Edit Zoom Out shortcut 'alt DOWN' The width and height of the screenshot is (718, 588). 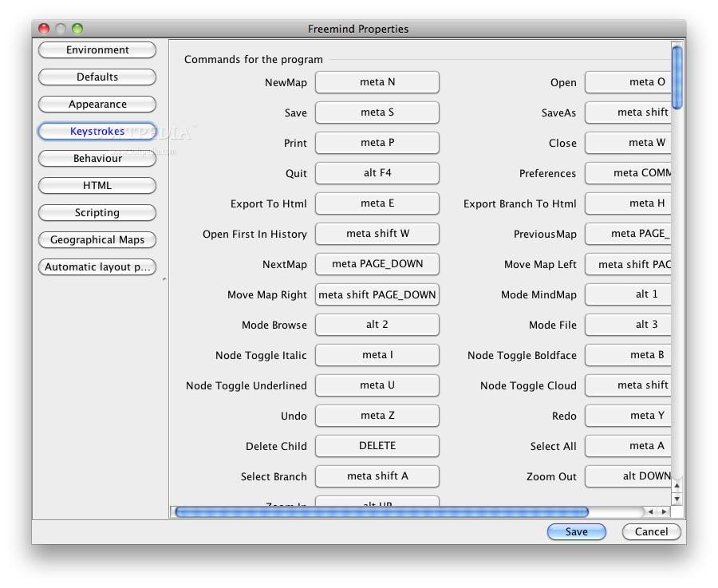[x=629, y=476]
